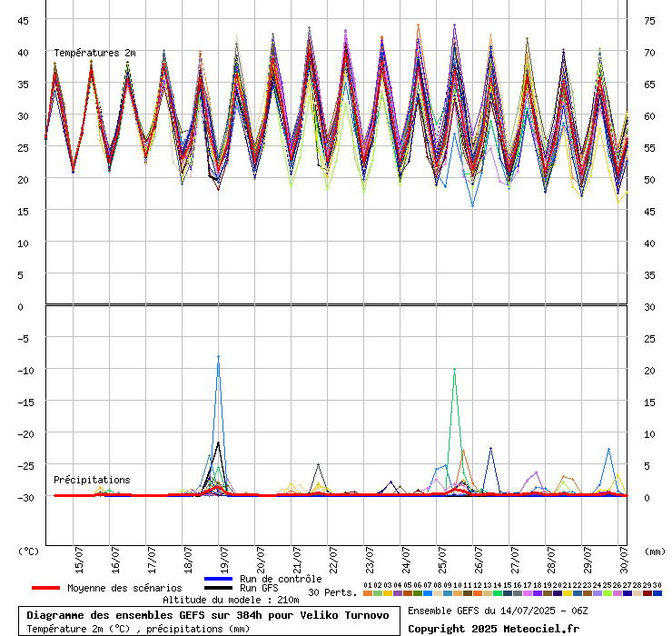Click the Températures 2m chart label

click(x=94, y=53)
